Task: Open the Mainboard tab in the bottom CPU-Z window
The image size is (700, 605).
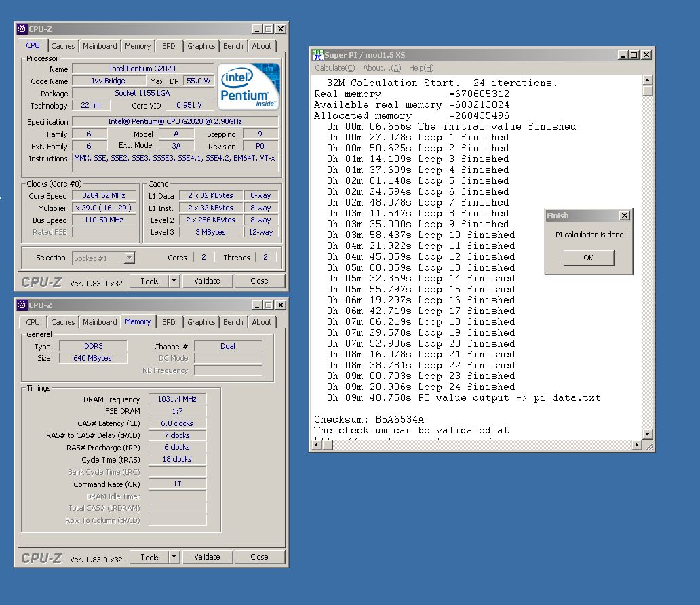Action: click(100, 322)
